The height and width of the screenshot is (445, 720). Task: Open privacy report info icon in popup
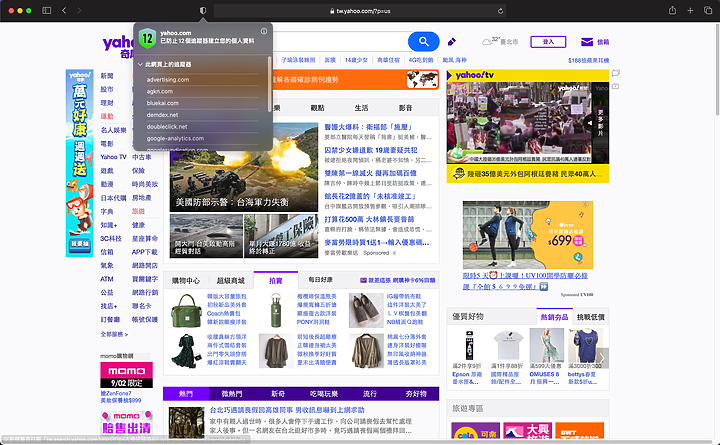coord(264,31)
